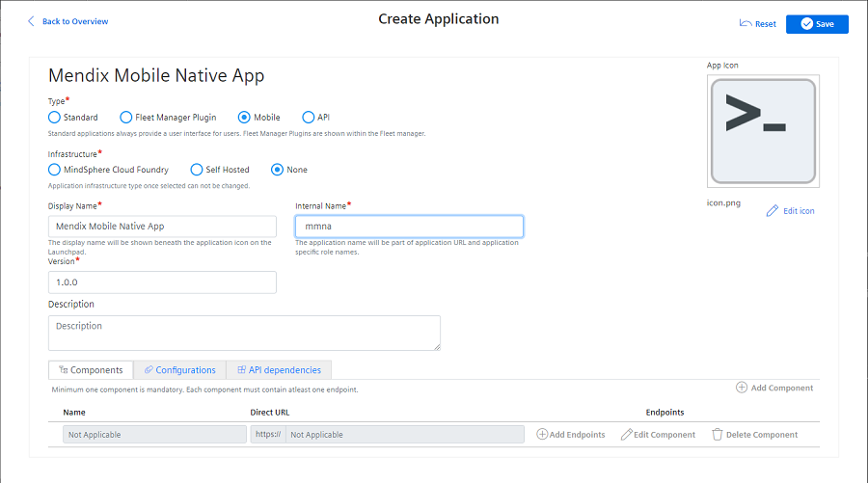The width and height of the screenshot is (868, 483).
Task: Click the Add Component label
Action: tap(781, 388)
